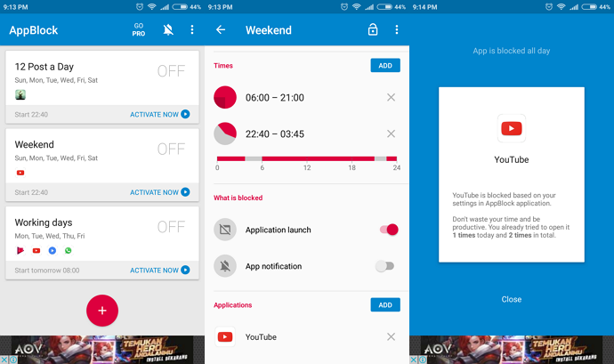Tap the YouTube icon in Applications list

click(x=225, y=337)
